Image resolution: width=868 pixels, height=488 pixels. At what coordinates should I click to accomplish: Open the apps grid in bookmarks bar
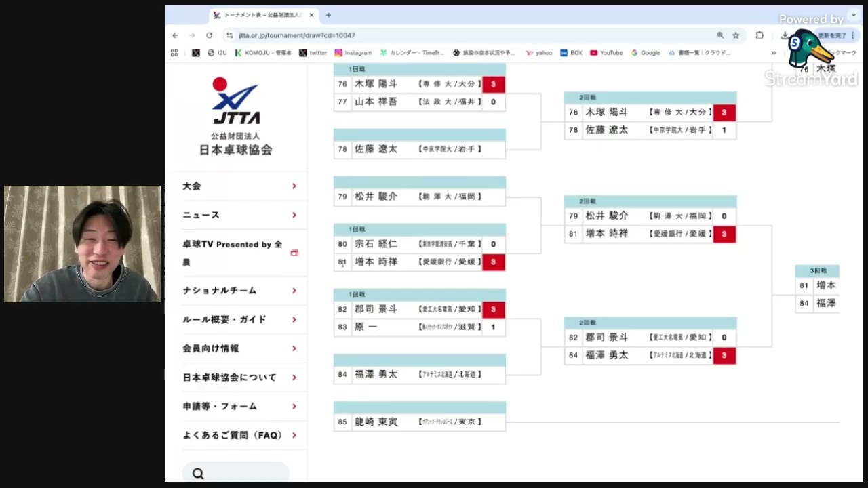[174, 52]
